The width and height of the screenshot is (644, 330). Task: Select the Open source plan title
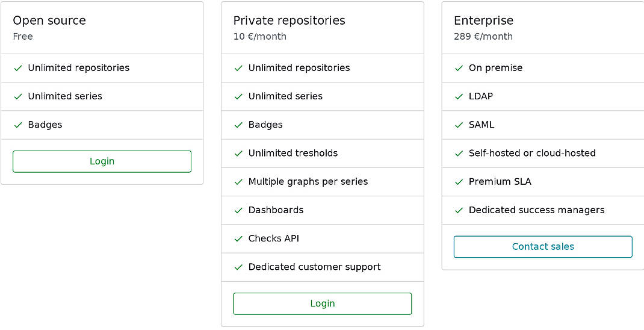pyautogui.click(x=49, y=20)
